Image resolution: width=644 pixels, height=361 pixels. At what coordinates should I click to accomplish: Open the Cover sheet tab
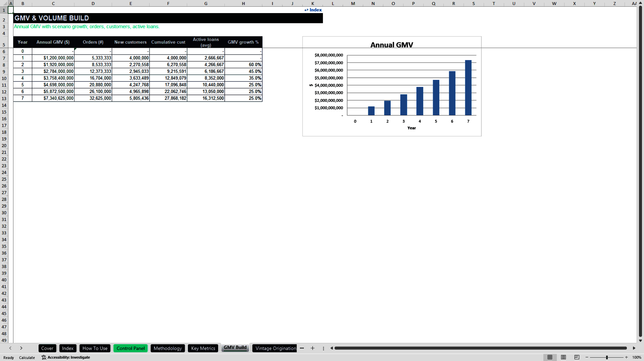(x=47, y=348)
